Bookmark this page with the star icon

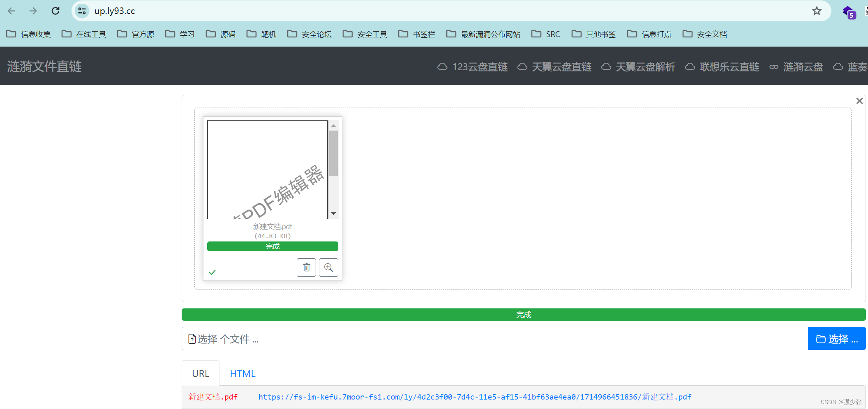click(817, 11)
